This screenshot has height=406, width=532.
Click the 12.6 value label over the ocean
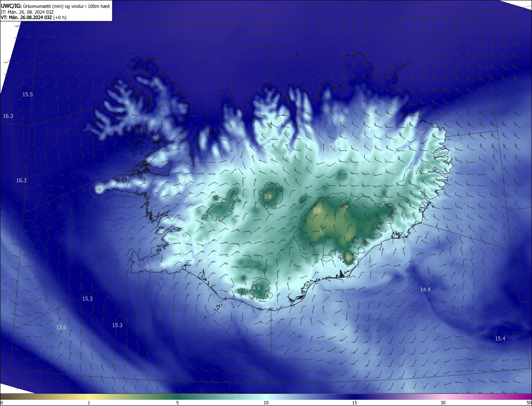coord(61,328)
